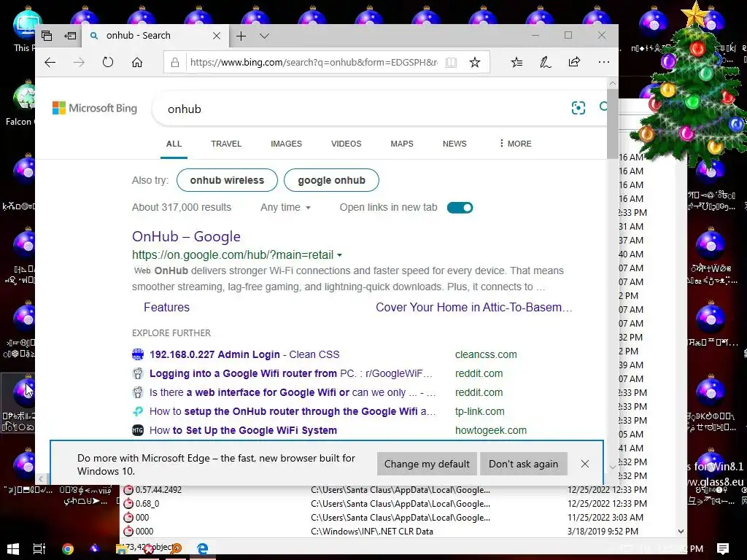This screenshot has width=747, height=560.
Task: Click the Bing page vertical scrollbar thumb
Action: coord(612,124)
